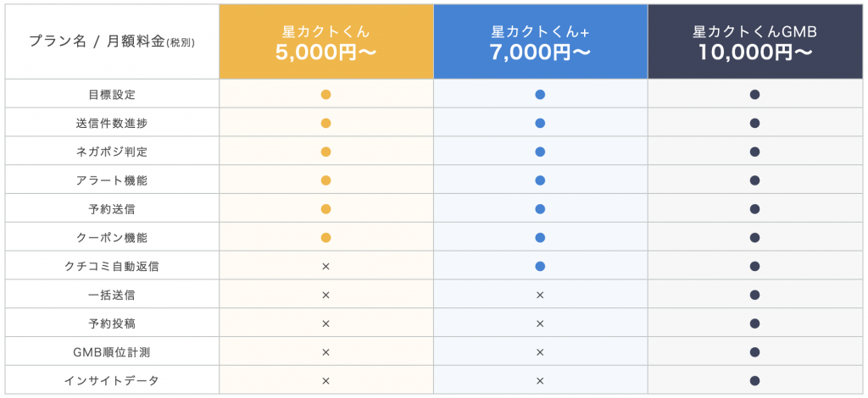Select the dark 星カクトくんGMB 10,000円 plan header
This screenshot has width=868, height=398.
(755, 42)
